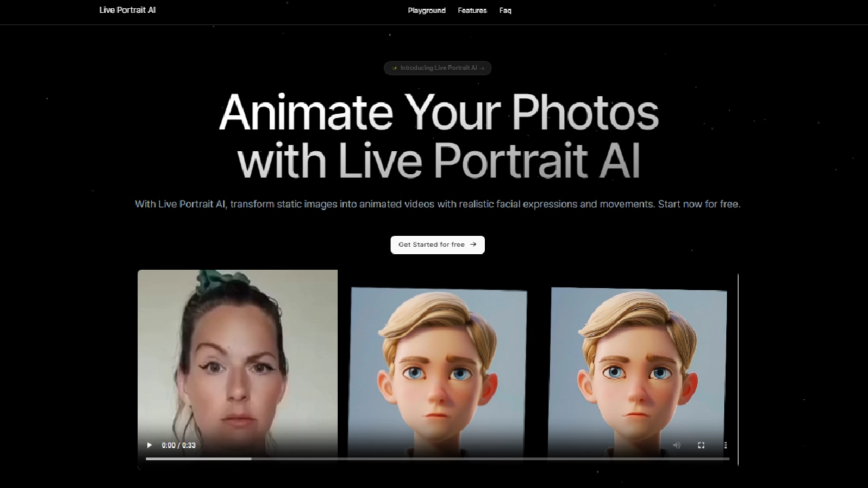Click the Live Portrait AI logo
The height and width of the screenshot is (488, 868).
point(127,9)
